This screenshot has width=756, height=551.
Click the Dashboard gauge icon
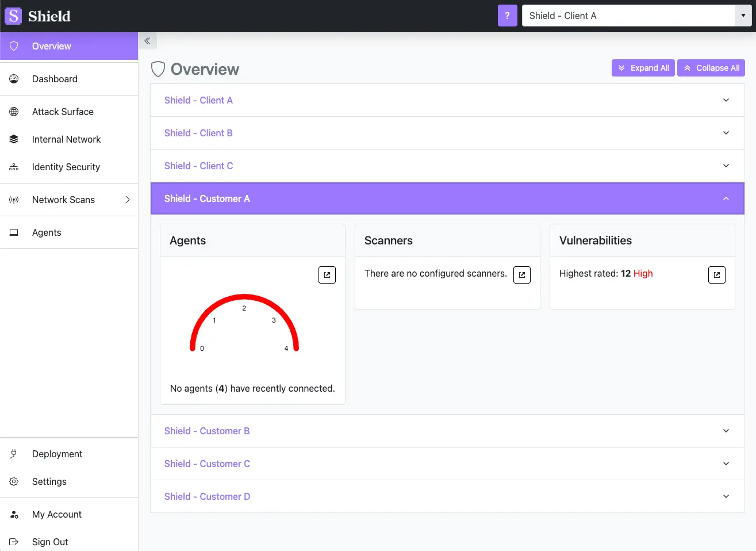click(x=14, y=79)
